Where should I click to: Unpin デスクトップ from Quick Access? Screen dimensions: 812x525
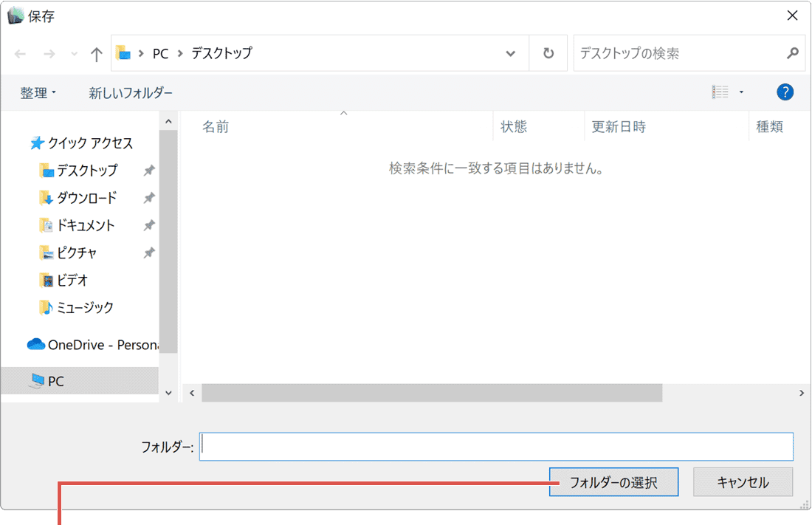(x=149, y=170)
